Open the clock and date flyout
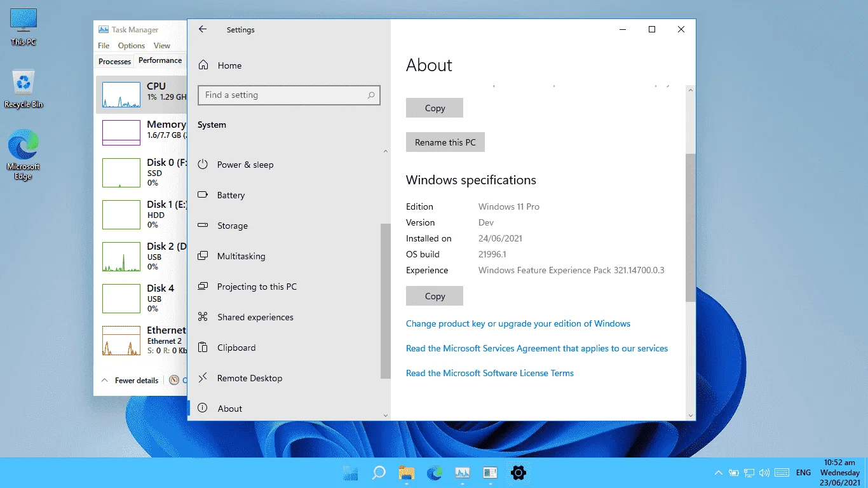This screenshot has height=488, width=868. tap(840, 473)
